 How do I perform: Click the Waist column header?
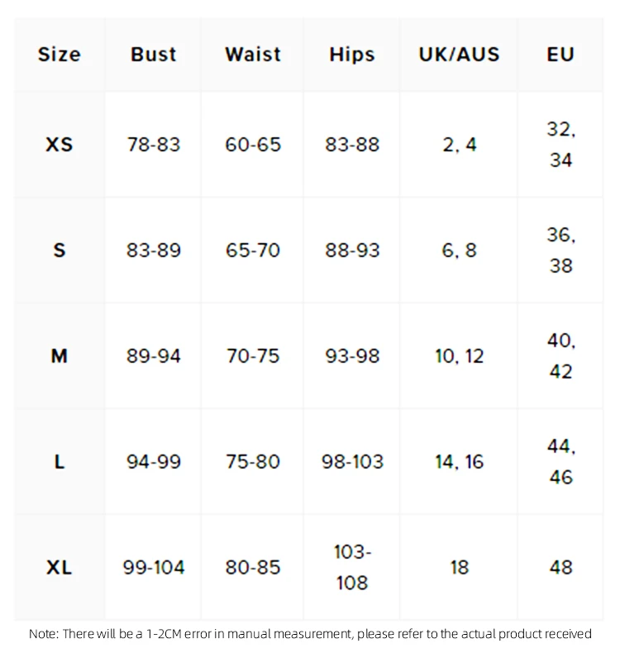253,55
